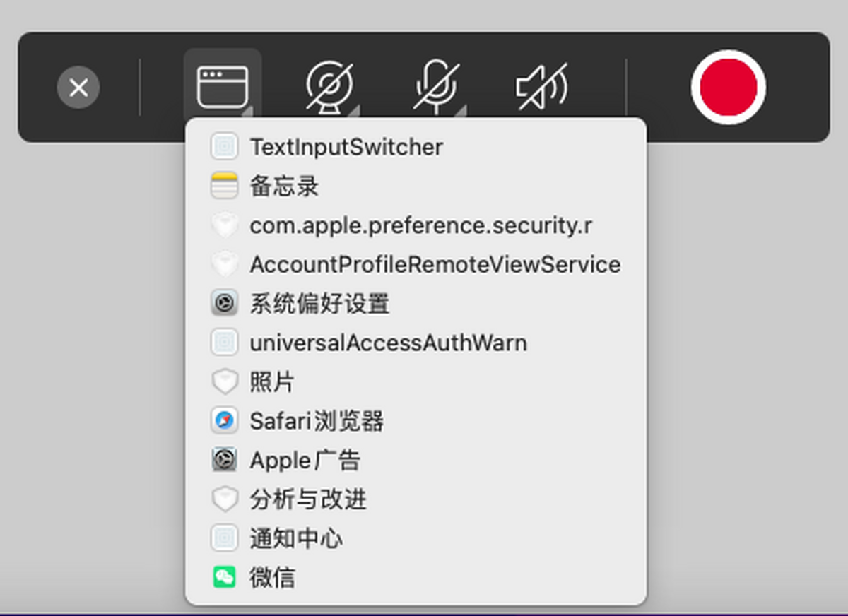The width and height of the screenshot is (848, 616).
Task: Toggle the muted system audio speaker icon
Action: point(541,87)
